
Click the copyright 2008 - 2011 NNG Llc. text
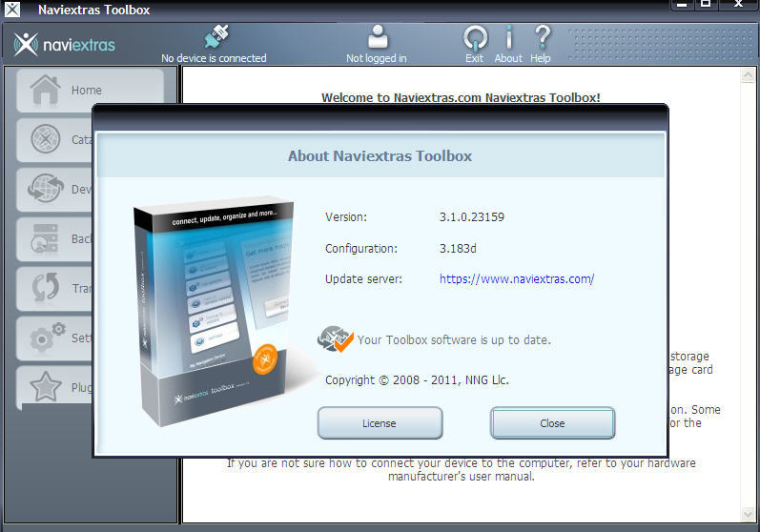click(x=417, y=379)
